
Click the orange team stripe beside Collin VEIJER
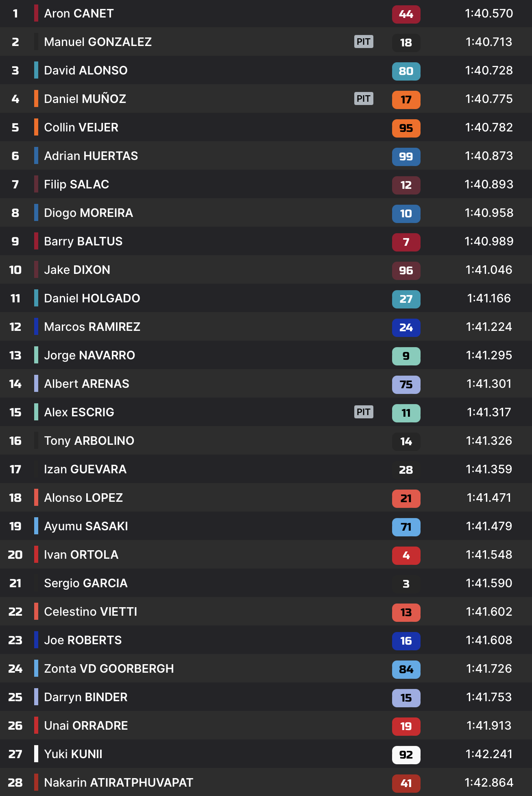36,127
